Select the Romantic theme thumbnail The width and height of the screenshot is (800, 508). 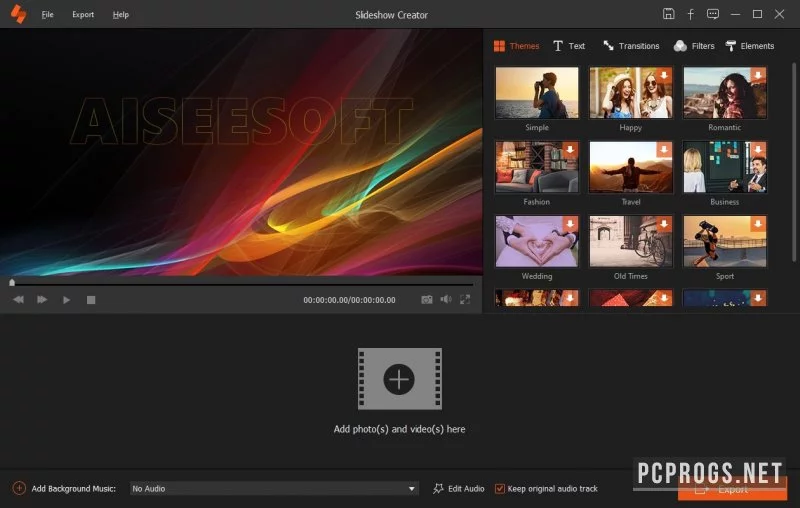click(724, 93)
